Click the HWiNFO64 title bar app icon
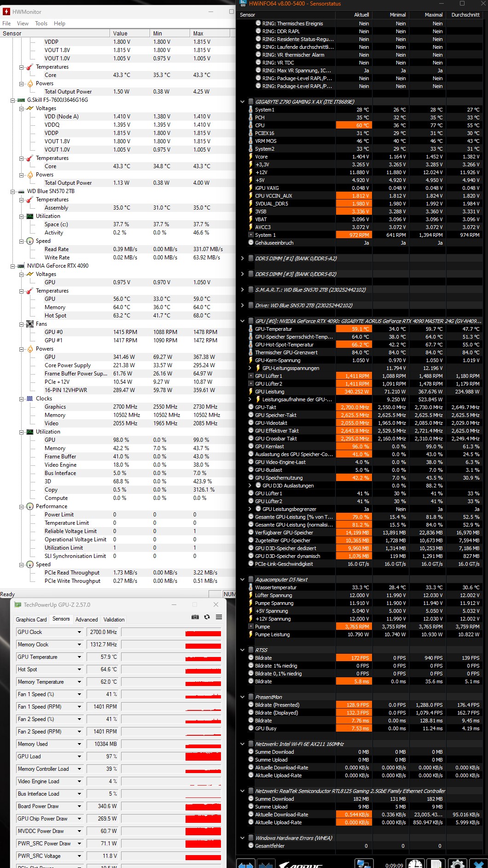This screenshot has height=868, width=488. coord(243,4)
